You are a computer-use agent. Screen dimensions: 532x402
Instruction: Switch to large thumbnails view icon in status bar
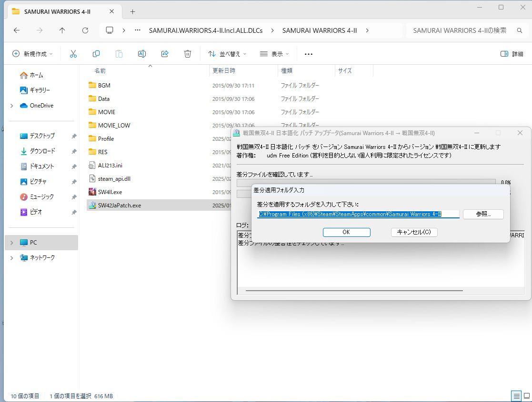click(527, 396)
